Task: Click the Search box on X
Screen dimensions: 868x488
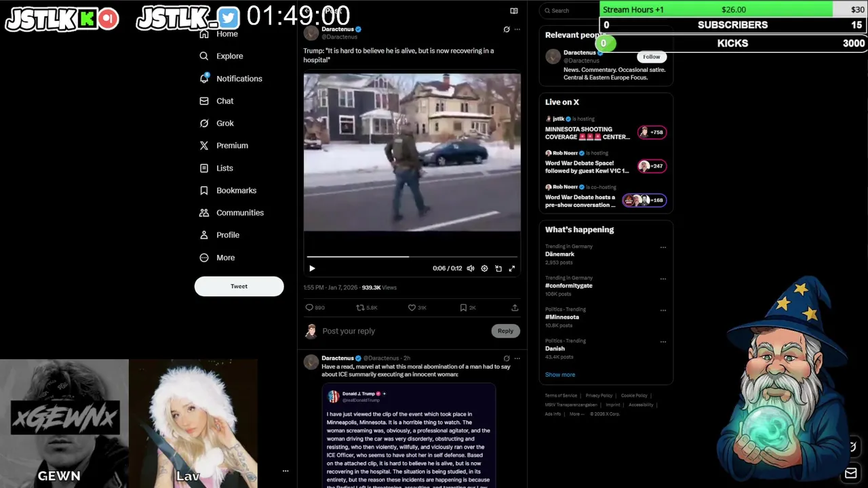Action: (570, 10)
